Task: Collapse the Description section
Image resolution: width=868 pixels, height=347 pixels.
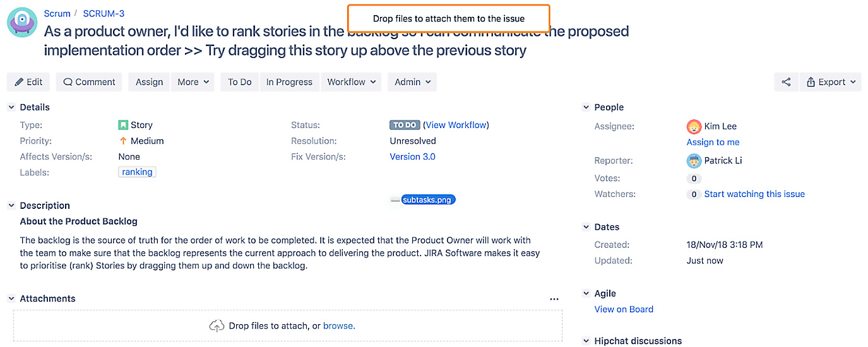Action: [x=11, y=206]
